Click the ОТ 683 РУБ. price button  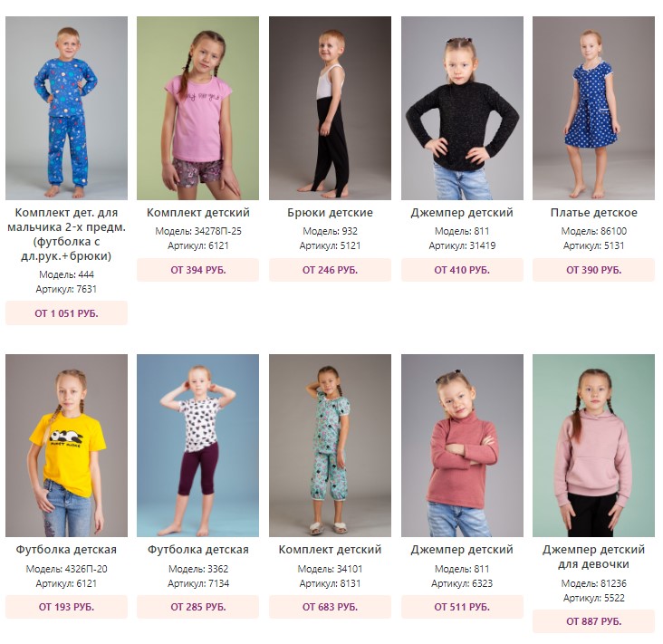[330, 607]
